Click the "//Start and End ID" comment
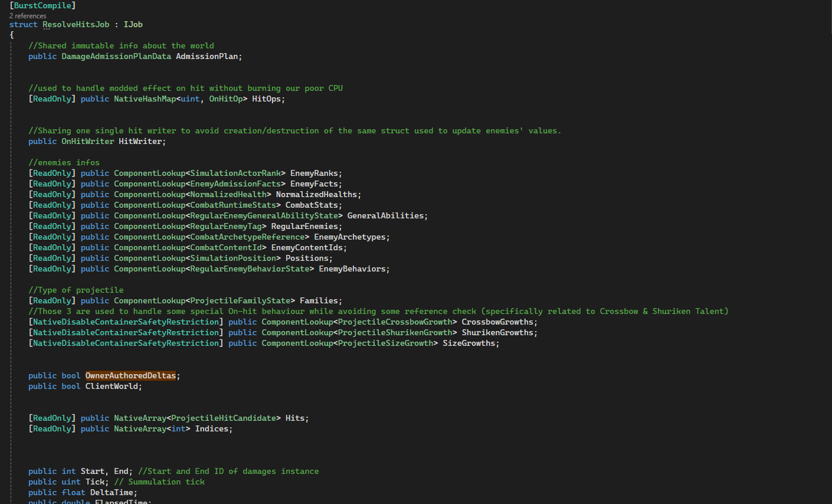832x504 pixels. pos(228,471)
